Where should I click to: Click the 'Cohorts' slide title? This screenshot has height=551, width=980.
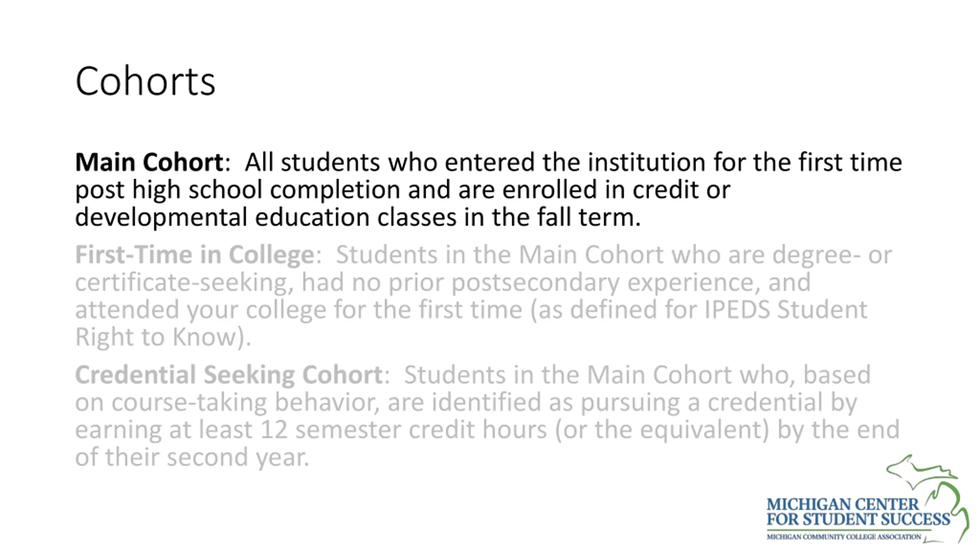pos(145,81)
